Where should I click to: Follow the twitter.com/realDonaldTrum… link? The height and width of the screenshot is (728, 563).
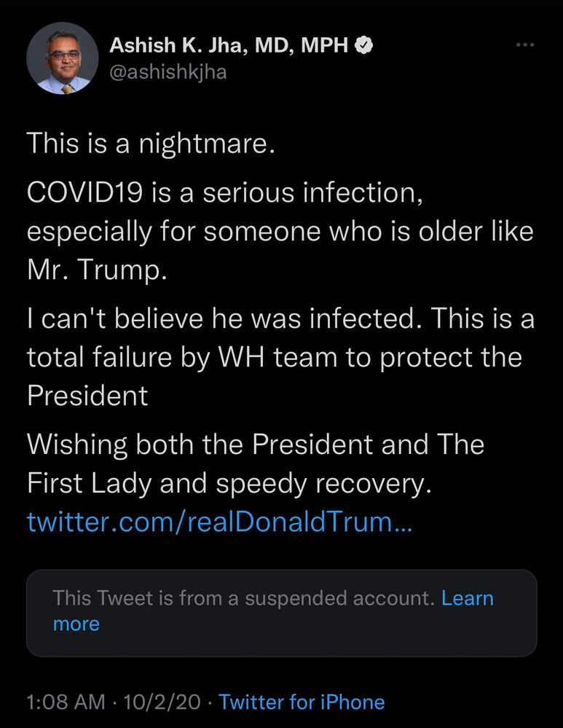[x=220, y=522]
